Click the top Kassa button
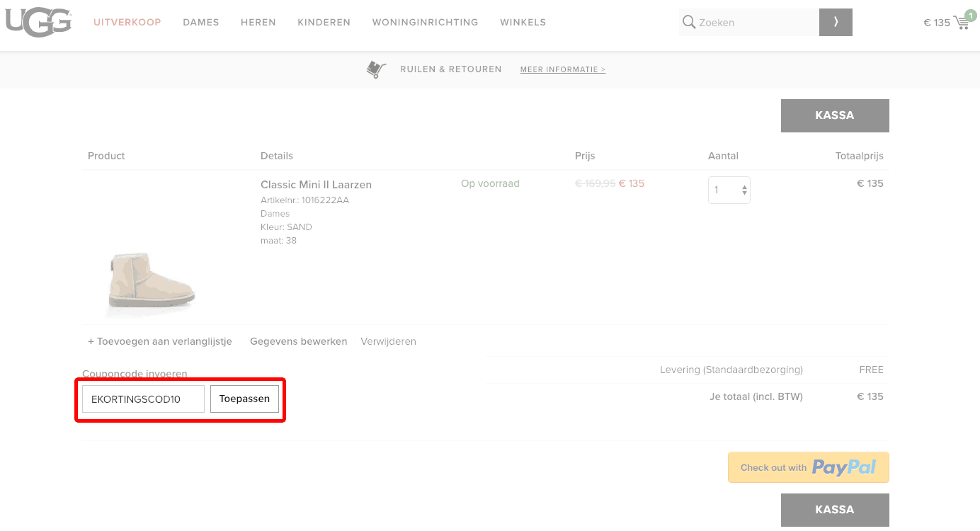 pos(835,115)
